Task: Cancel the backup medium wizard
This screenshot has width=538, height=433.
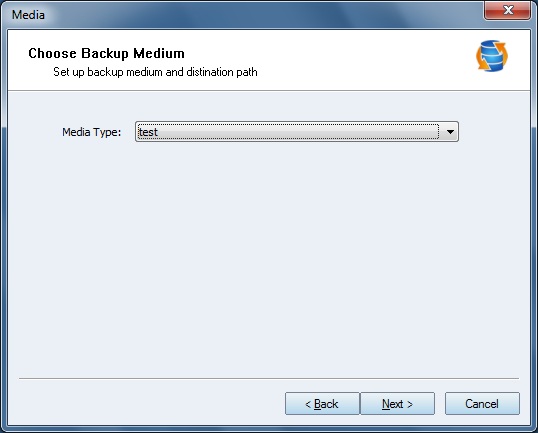Action: [482, 404]
